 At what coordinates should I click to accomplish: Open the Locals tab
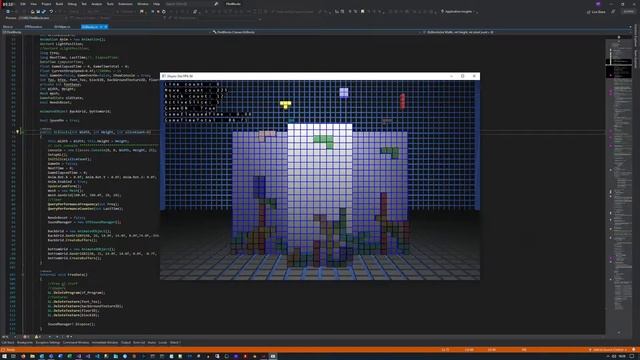tap(163, 342)
